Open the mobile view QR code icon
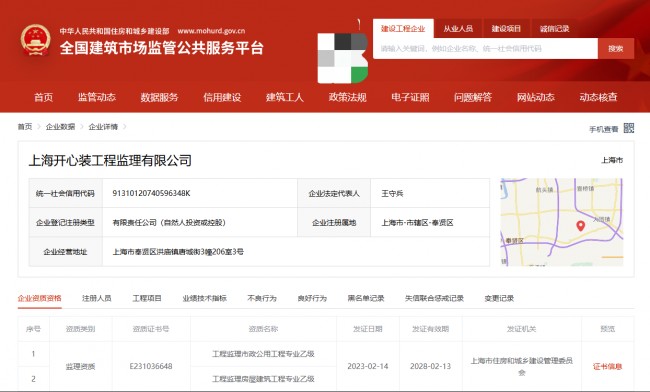This screenshot has width=650, height=392. (x=628, y=128)
